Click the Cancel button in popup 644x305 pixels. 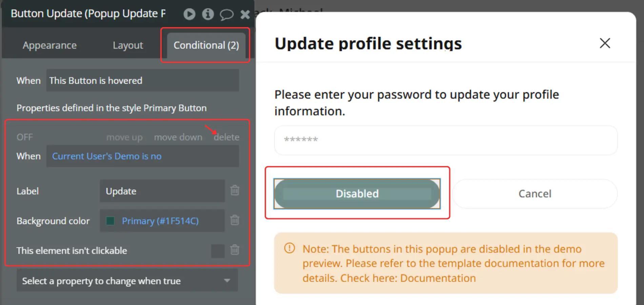point(535,194)
